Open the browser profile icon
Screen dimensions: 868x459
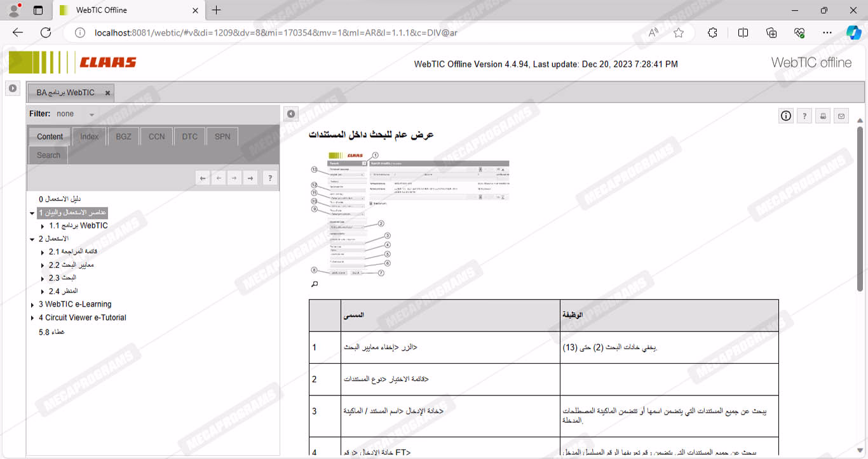[14, 10]
